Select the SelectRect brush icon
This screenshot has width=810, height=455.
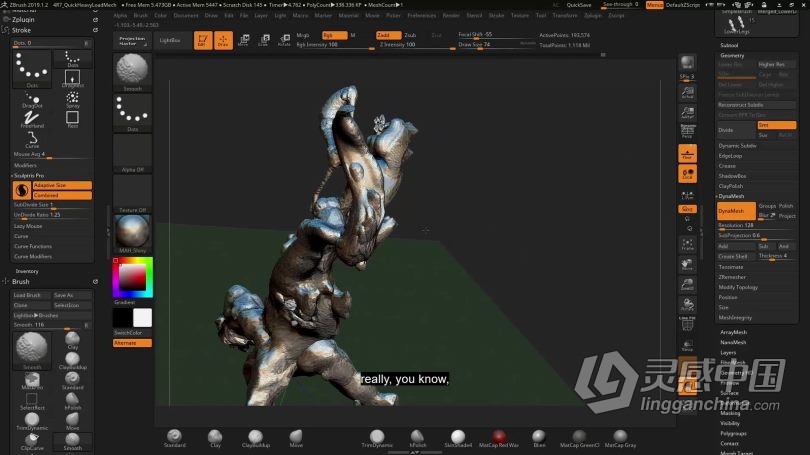pyautogui.click(x=32, y=401)
